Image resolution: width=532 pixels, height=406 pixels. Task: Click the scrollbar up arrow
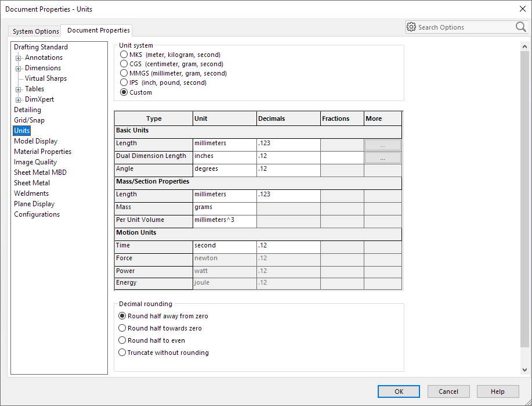coord(524,46)
